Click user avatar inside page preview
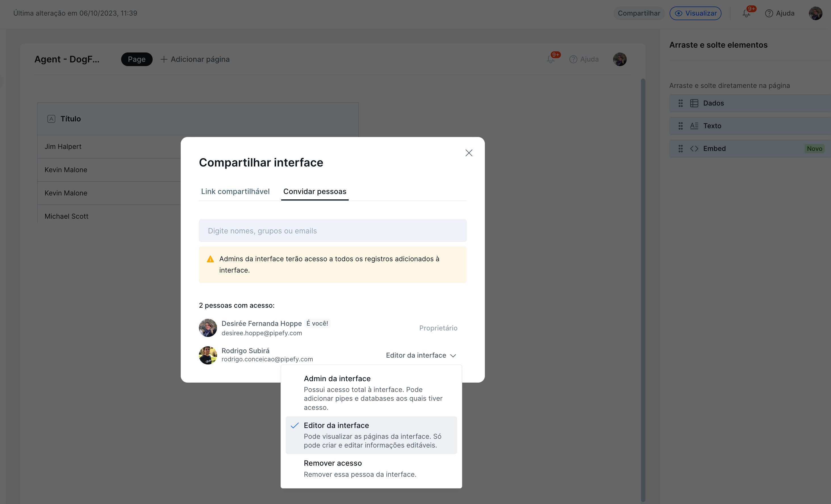This screenshot has height=504, width=831. [620, 59]
